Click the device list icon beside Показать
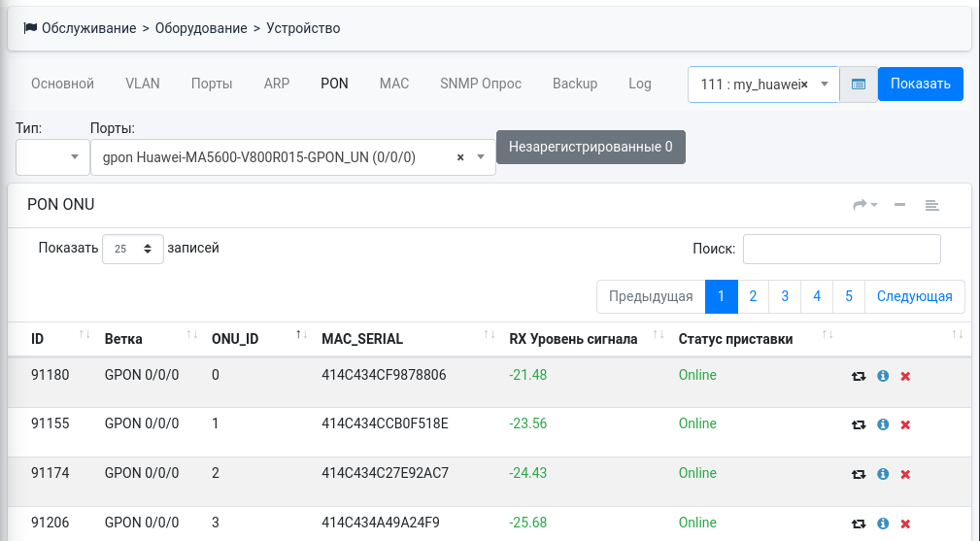 coord(859,85)
